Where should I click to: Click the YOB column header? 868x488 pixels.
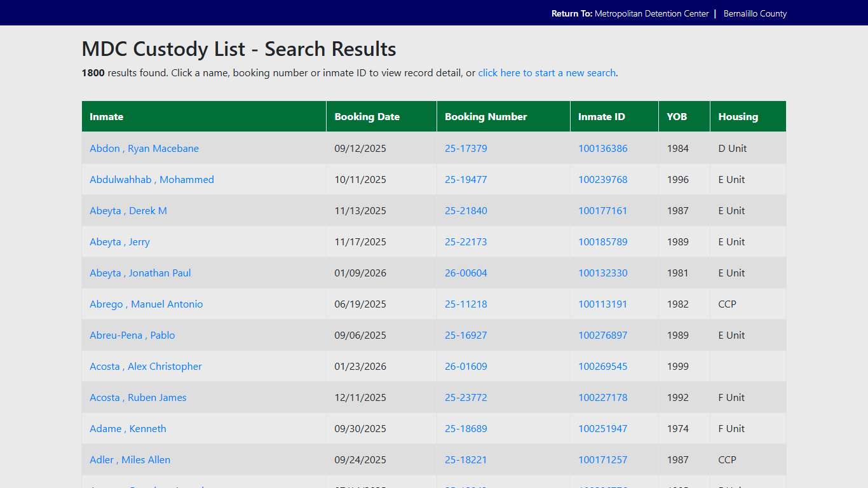click(677, 116)
